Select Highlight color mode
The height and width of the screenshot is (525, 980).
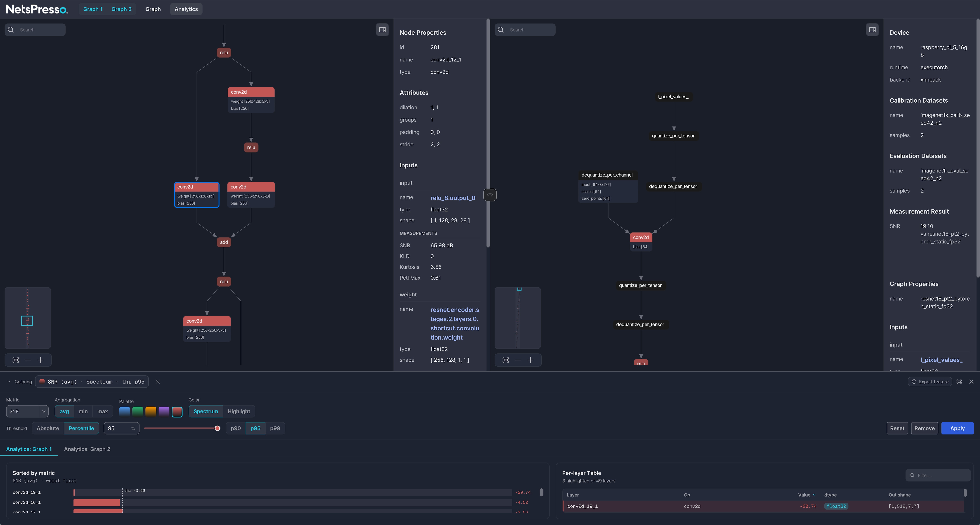(239, 411)
